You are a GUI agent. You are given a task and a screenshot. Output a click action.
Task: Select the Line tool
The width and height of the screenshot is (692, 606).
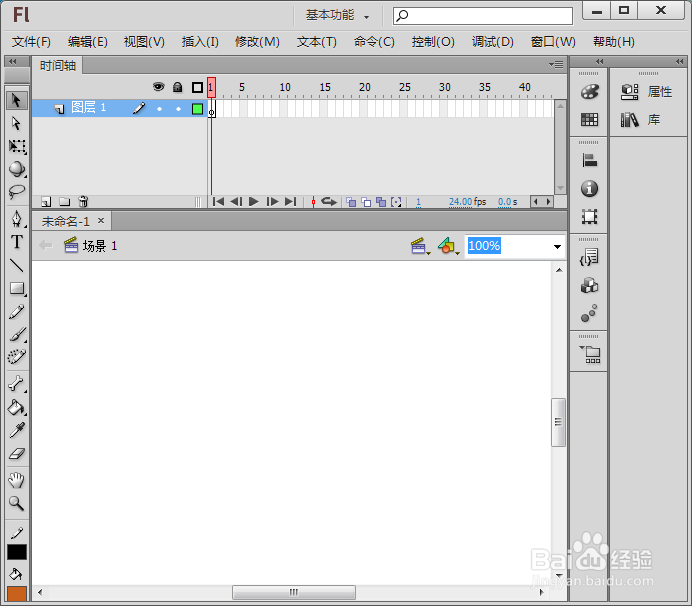click(17, 265)
